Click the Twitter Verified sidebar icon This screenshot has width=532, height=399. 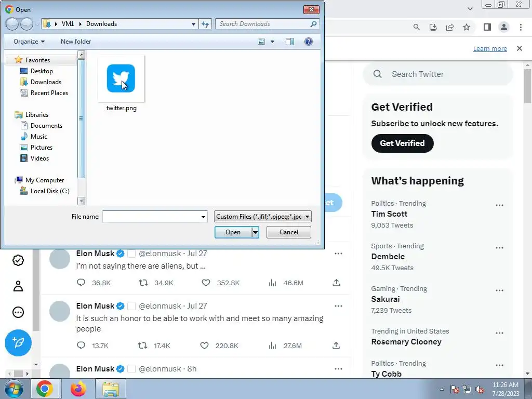click(x=18, y=260)
